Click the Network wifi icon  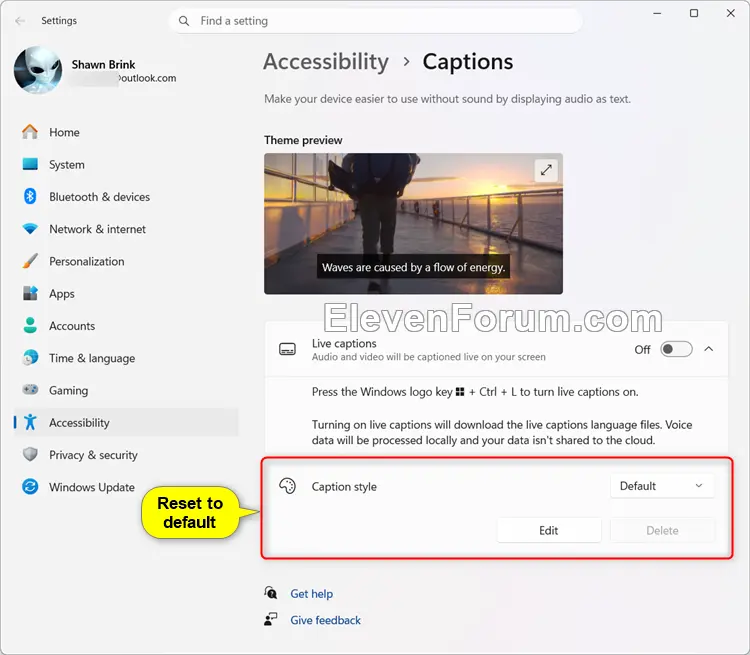point(30,229)
